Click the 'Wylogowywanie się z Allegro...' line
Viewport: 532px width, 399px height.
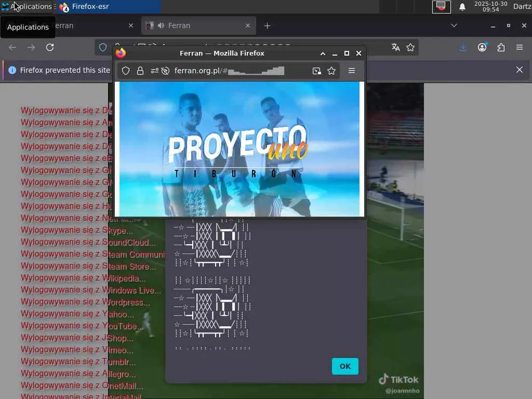tap(78, 374)
